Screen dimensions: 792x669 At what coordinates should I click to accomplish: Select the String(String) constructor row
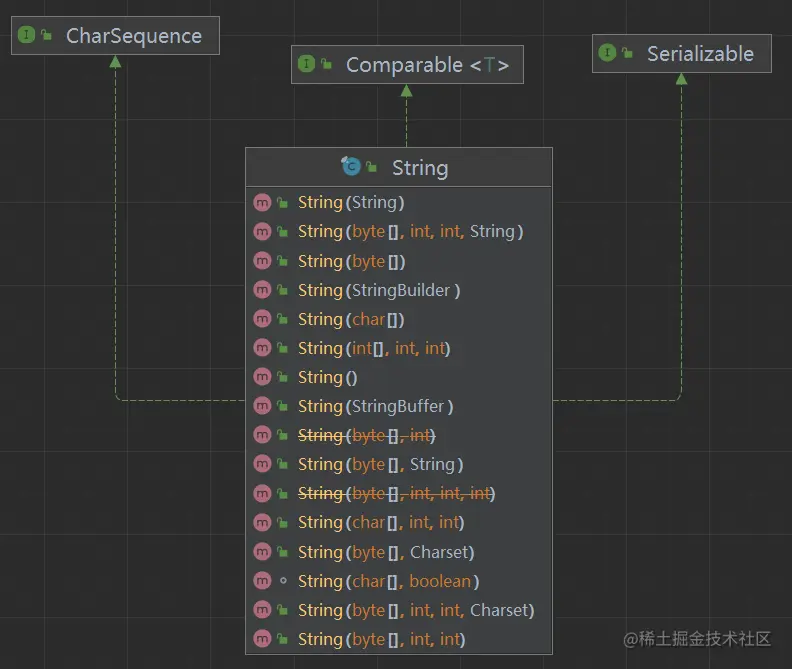tap(350, 202)
